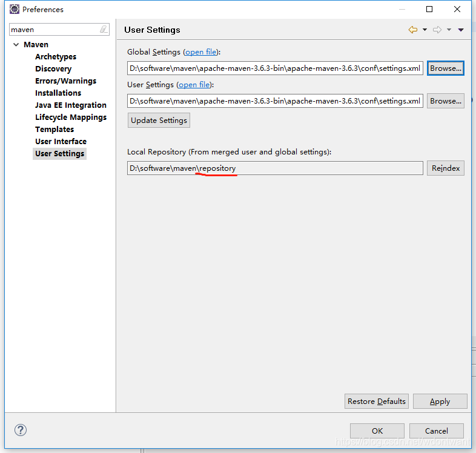Browse for User Settings file
476x453 pixels.
[445, 101]
